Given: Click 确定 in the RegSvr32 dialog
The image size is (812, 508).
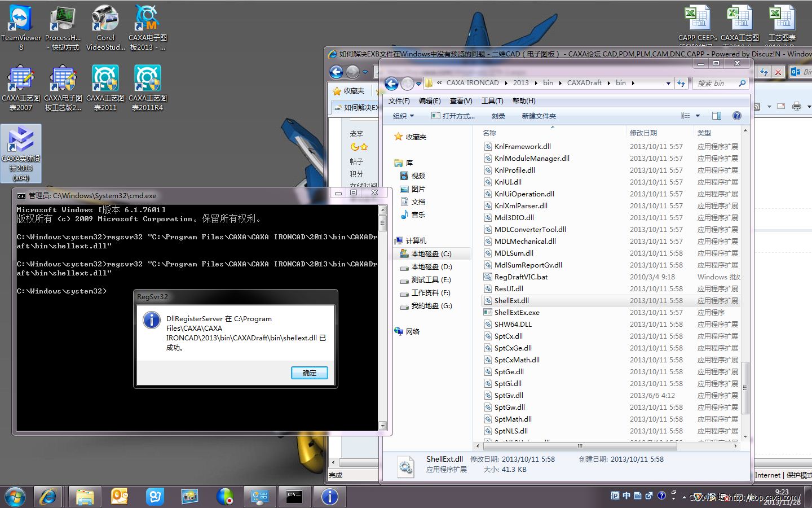Looking at the screenshot, I should [x=309, y=373].
